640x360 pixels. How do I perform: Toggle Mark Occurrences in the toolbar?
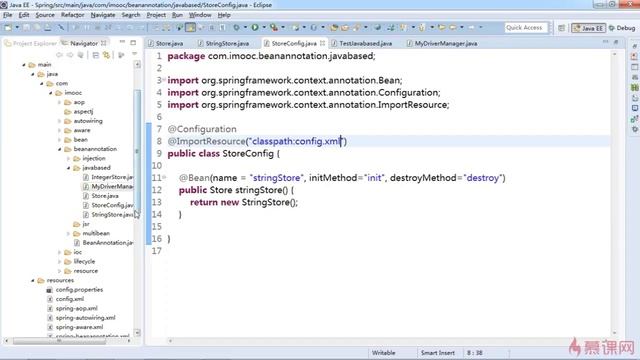click(191, 27)
